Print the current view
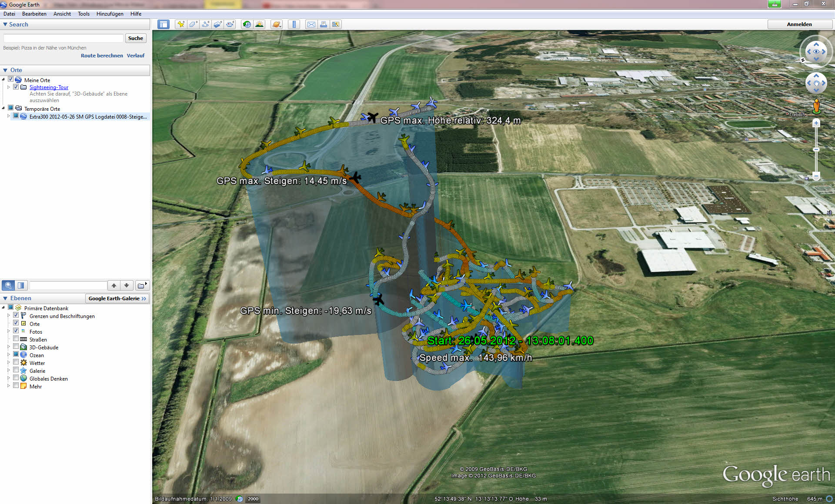Image resolution: width=835 pixels, height=504 pixels. 324,24
